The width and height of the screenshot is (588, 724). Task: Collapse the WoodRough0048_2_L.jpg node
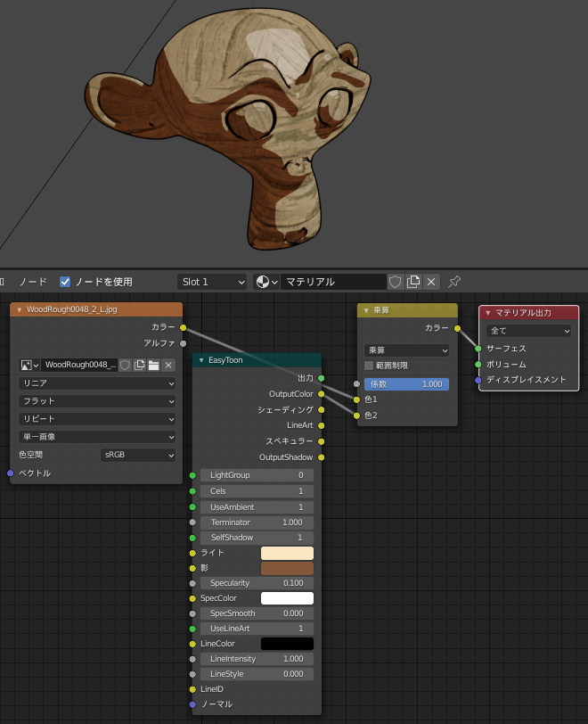20,309
